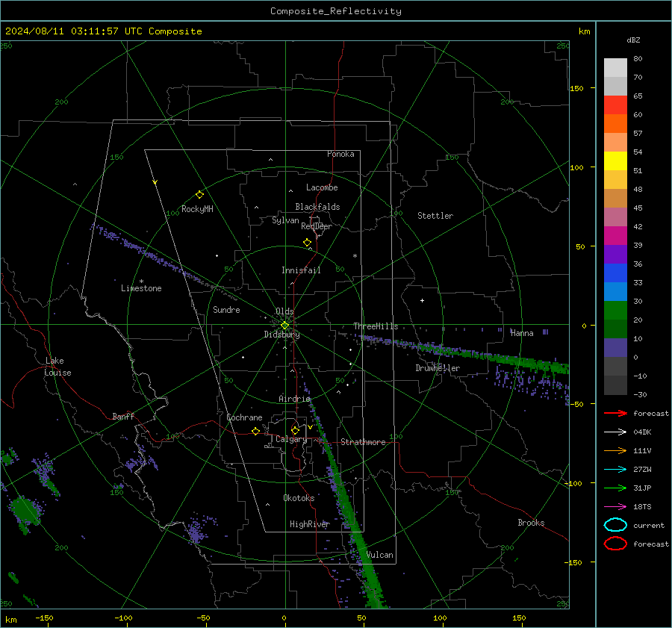Click the Sylvan label

click(285, 220)
